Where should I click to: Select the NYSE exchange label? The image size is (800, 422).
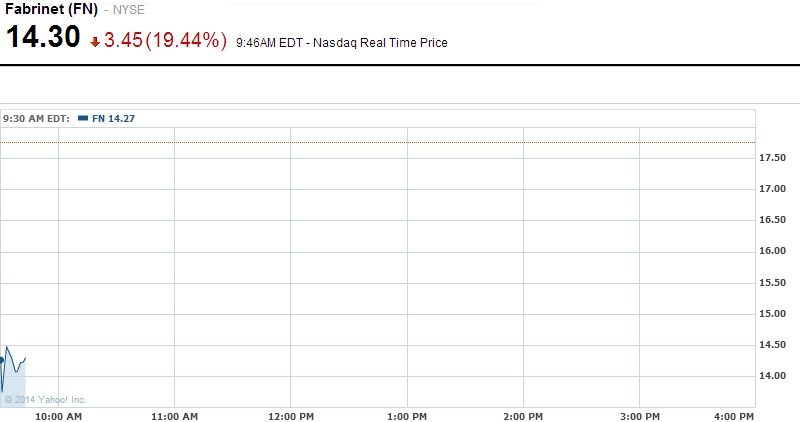pos(127,10)
